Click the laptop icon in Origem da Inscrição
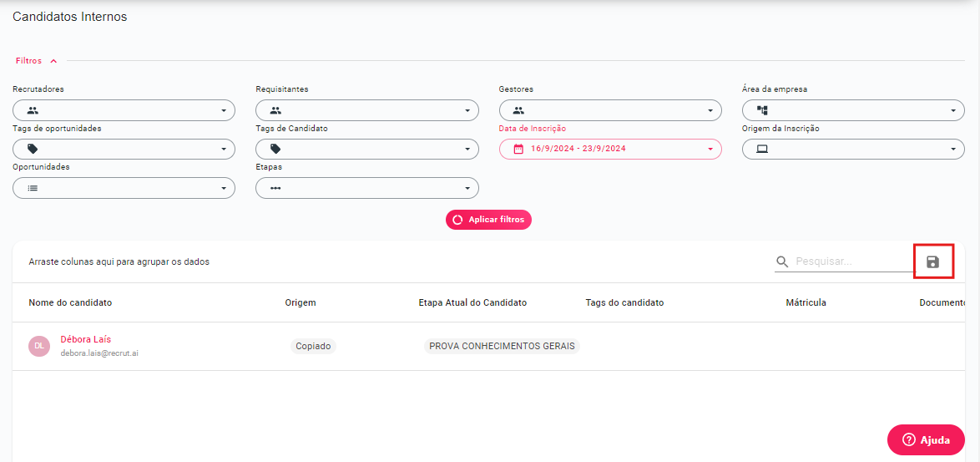The height and width of the screenshot is (462, 980). coord(761,149)
